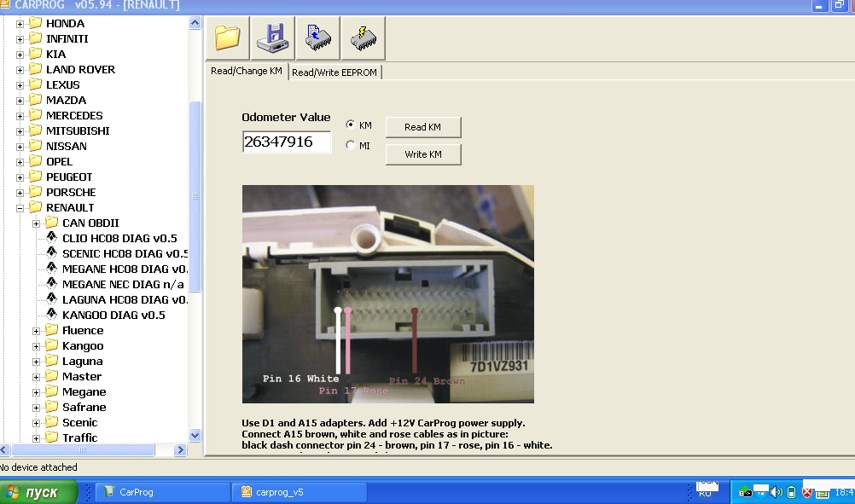Click the Odometer Value input field
The image size is (855, 504).
coord(286,142)
